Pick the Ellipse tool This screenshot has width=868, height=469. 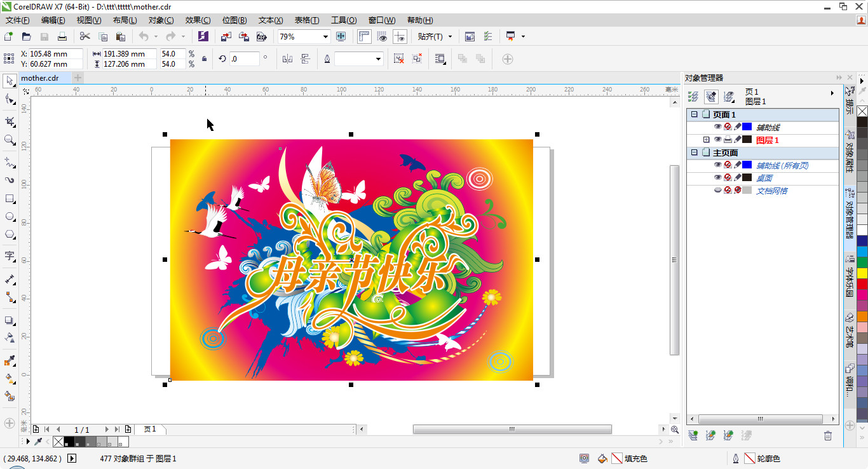pyautogui.click(x=10, y=217)
